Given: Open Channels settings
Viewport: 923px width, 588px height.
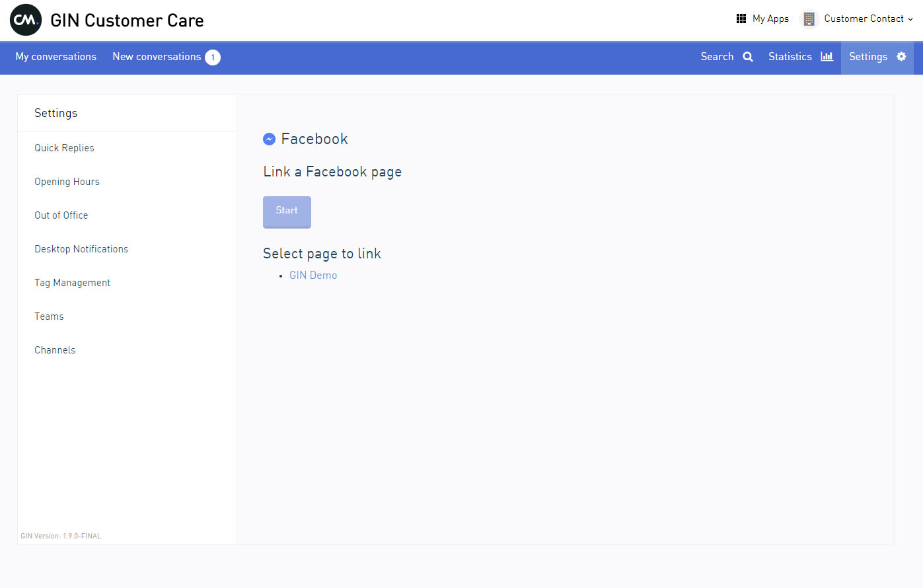Looking at the screenshot, I should [x=55, y=350].
